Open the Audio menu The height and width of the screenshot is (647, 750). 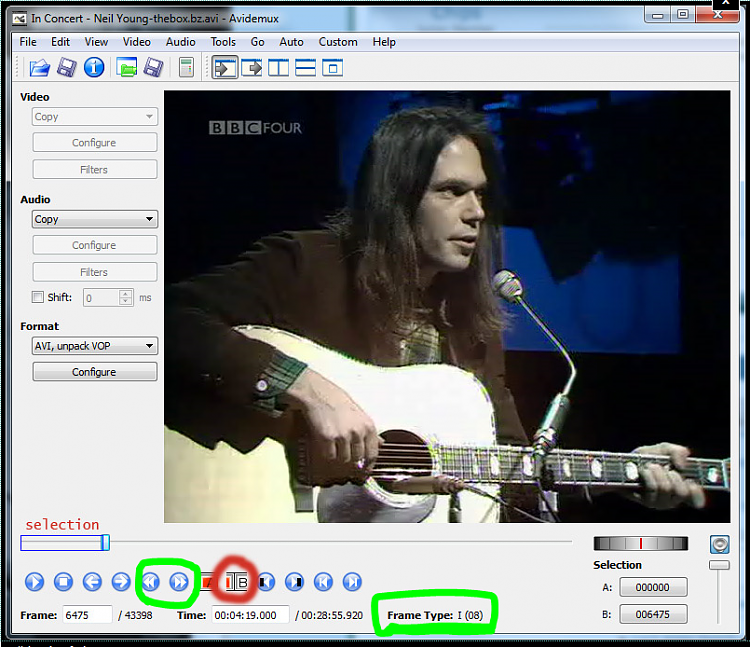click(180, 42)
